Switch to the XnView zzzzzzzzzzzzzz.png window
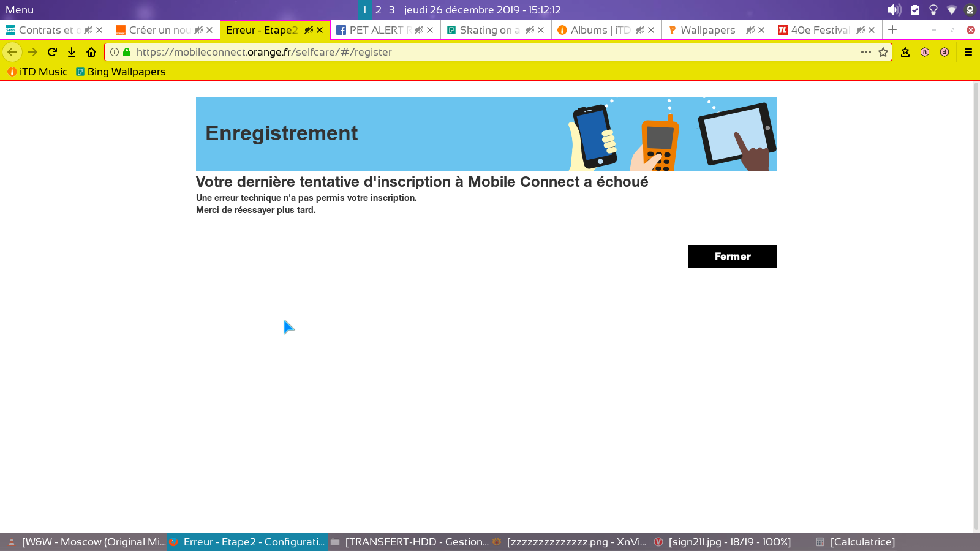 coord(571,542)
